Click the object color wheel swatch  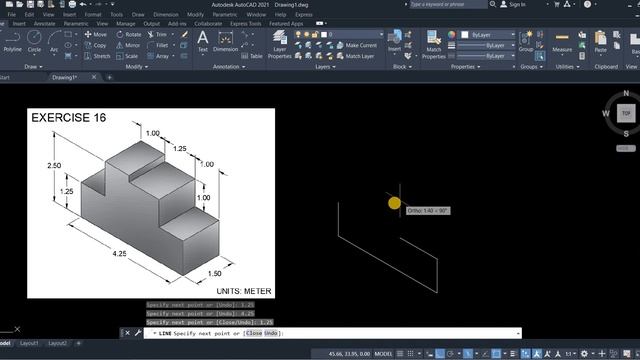[451, 35]
